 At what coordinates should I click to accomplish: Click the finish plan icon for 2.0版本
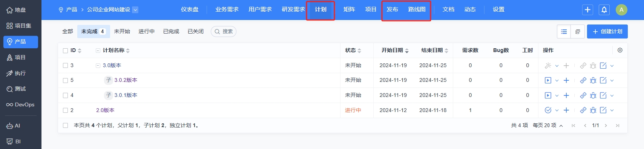548,110
